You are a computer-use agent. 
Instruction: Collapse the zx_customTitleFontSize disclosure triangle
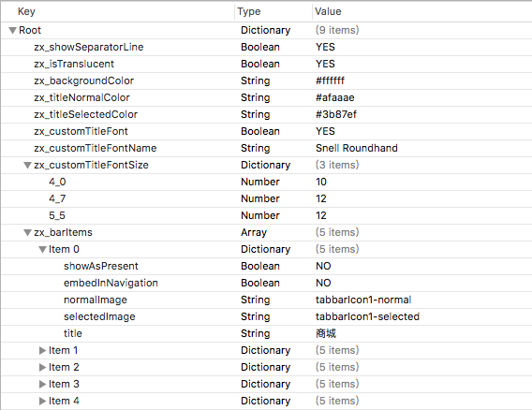point(27,165)
